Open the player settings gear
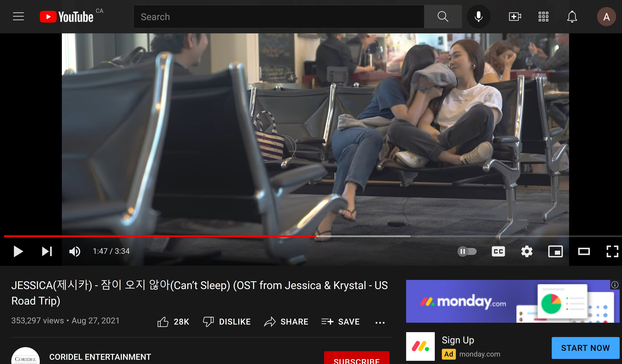The height and width of the screenshot is (364, 622). 527,251
